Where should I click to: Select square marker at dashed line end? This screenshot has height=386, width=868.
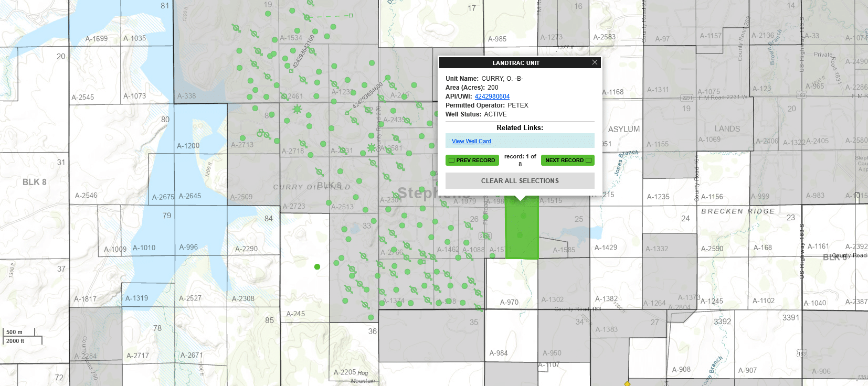point(351,16)
